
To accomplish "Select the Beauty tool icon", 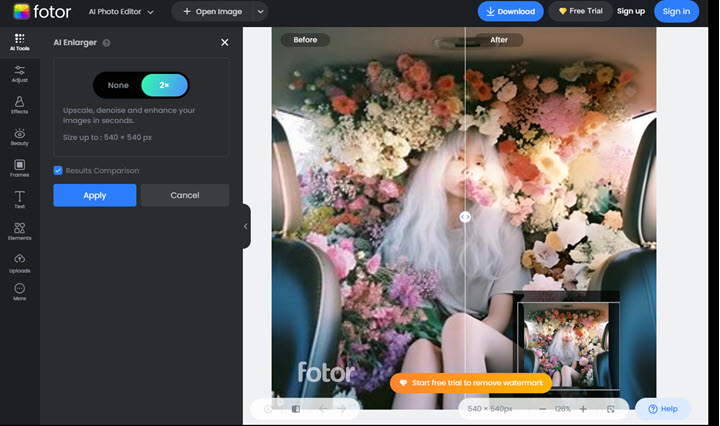I will 19,136.
